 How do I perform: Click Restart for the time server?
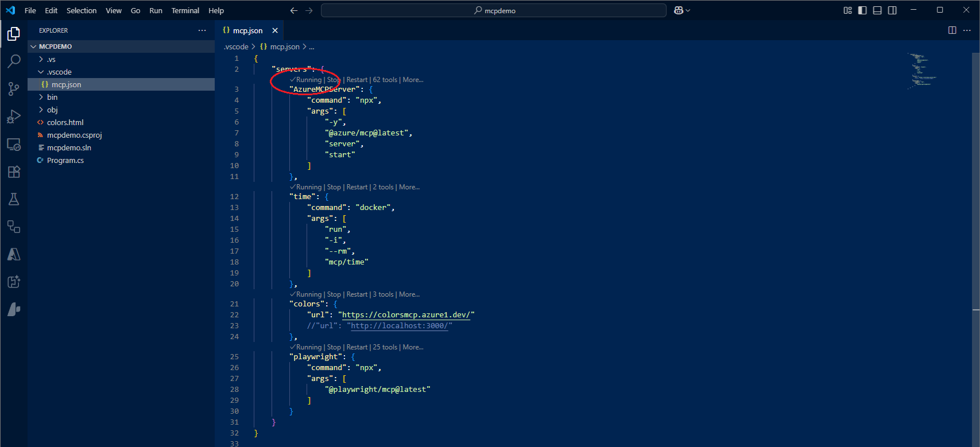(x=357, y=187)
